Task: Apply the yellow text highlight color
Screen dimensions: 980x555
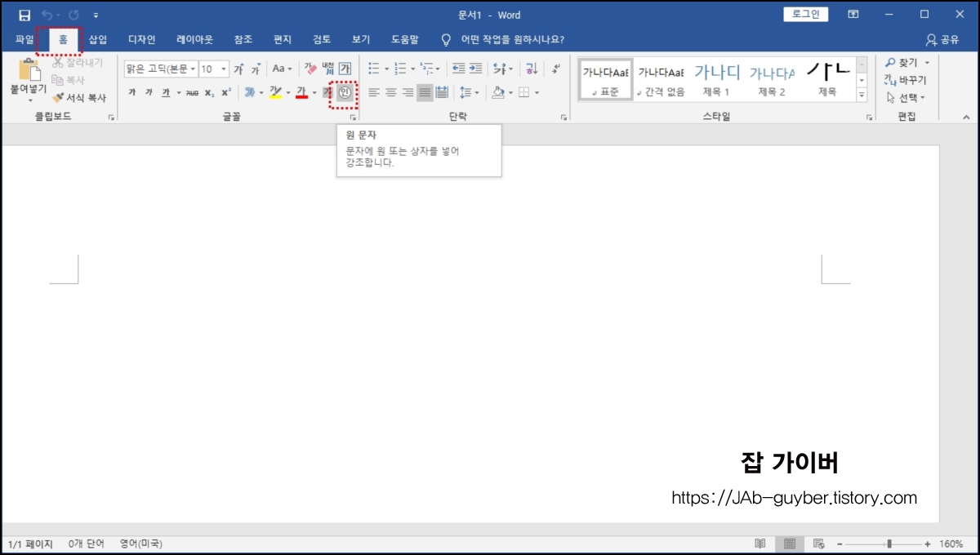Action: pos(275,92)
